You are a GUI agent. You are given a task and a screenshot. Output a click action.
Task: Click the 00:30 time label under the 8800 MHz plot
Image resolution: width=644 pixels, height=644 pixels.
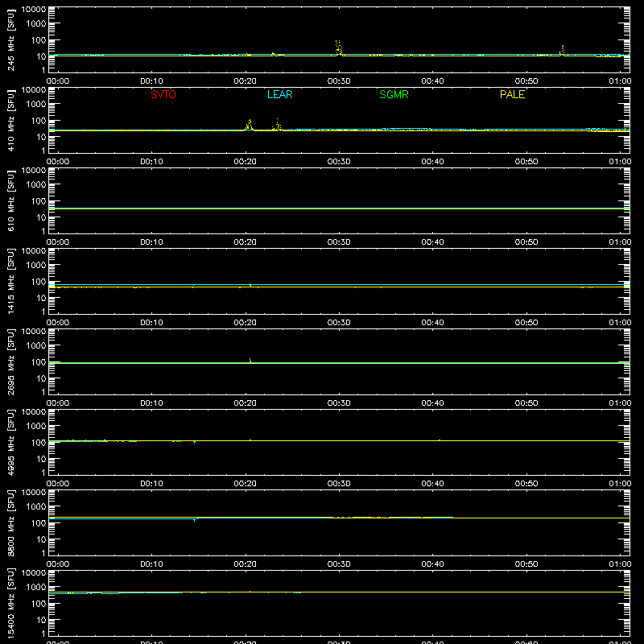tap(339, 564)
